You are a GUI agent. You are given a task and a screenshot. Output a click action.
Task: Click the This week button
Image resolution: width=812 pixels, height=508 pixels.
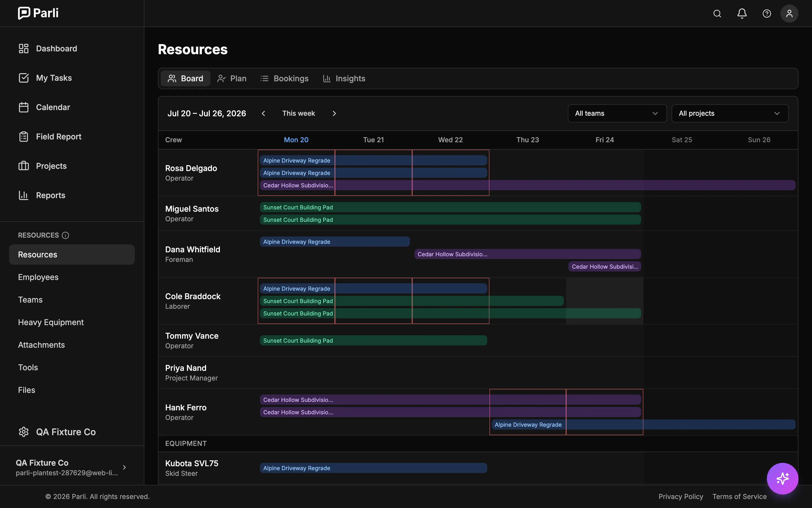299,113
